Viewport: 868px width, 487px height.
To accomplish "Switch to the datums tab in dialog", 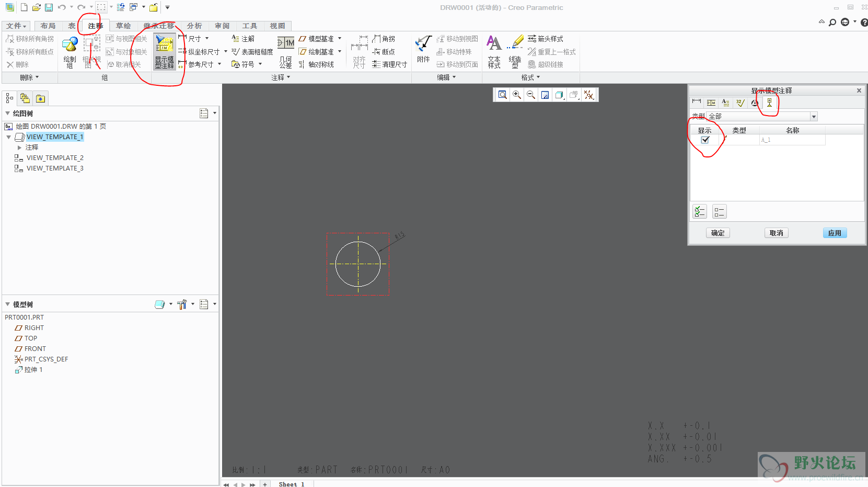I will [769, 103].
